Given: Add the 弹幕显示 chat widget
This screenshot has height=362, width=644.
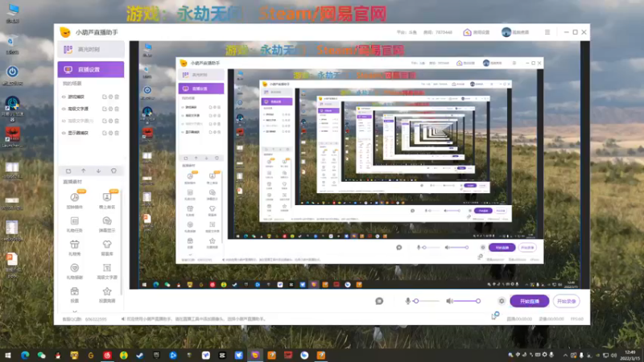Looking at the screenshot, I should tap(107, 224).
